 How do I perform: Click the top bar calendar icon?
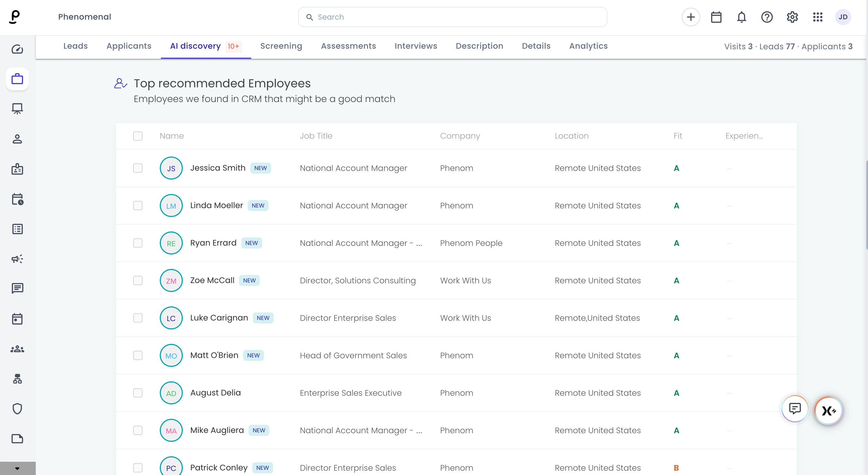716,17
